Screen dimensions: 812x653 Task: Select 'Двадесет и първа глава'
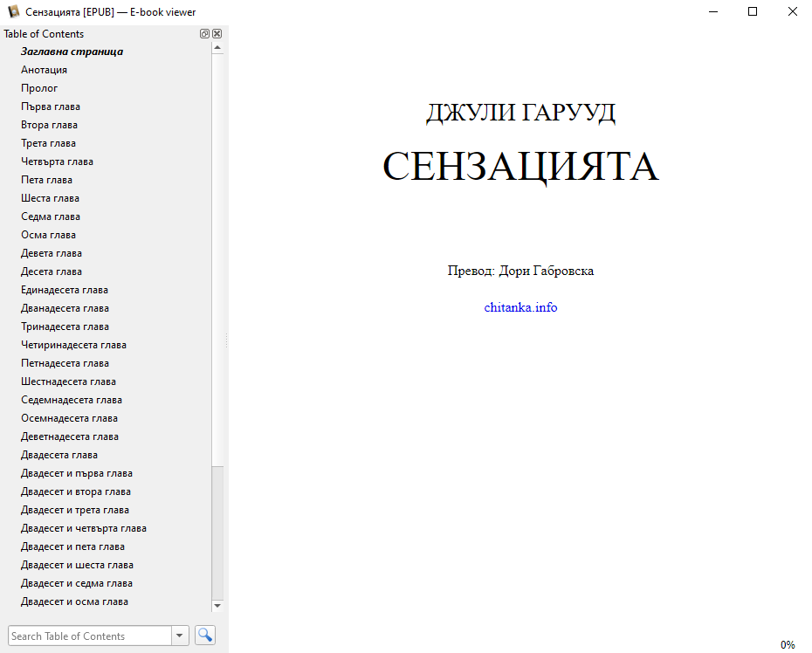coord(77,473)
